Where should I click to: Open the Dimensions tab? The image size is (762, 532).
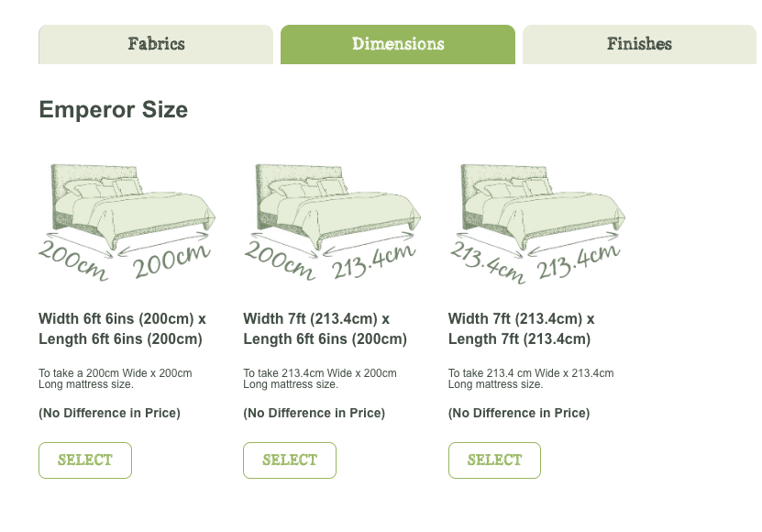point(398,44)
